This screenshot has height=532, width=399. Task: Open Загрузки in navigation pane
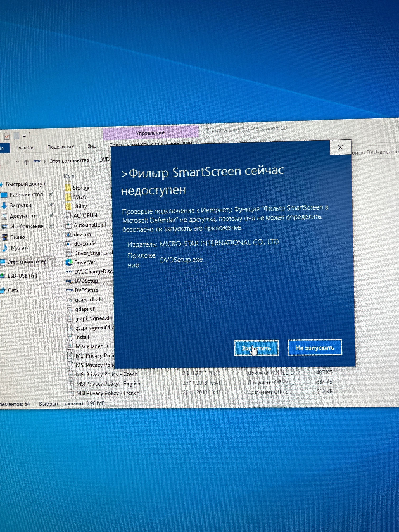coord(20,205)
